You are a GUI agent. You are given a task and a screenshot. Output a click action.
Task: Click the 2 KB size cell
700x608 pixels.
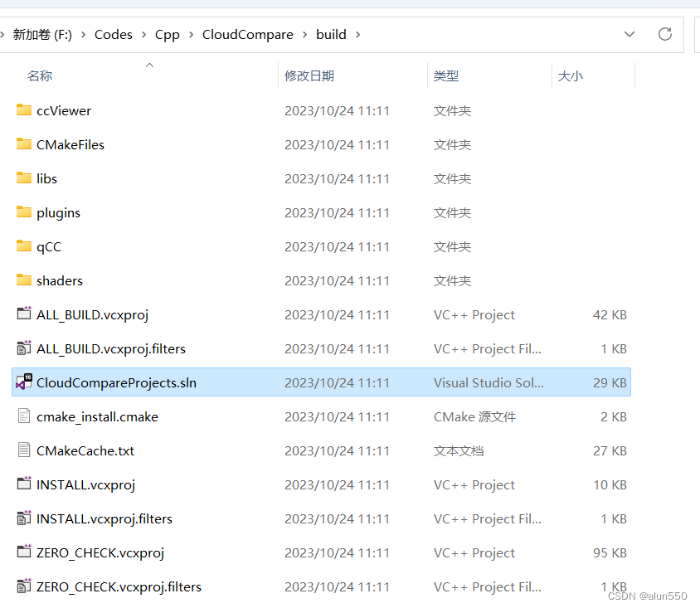point(614,416)
